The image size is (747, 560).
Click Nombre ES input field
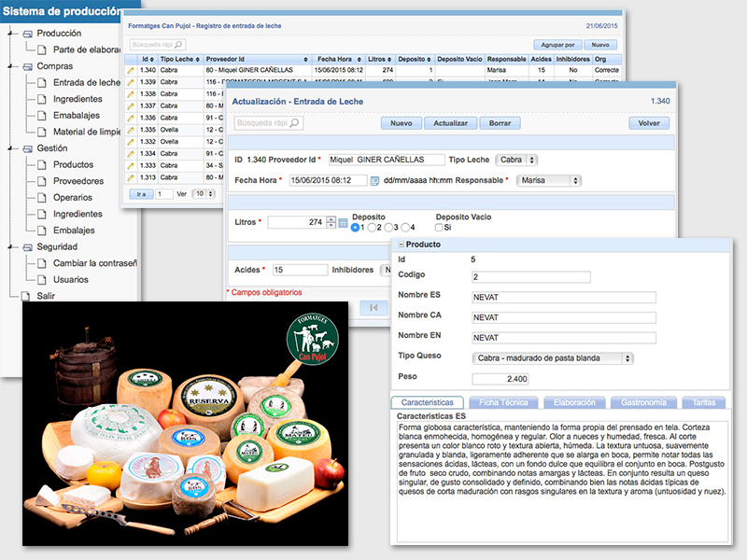(564, 297)
